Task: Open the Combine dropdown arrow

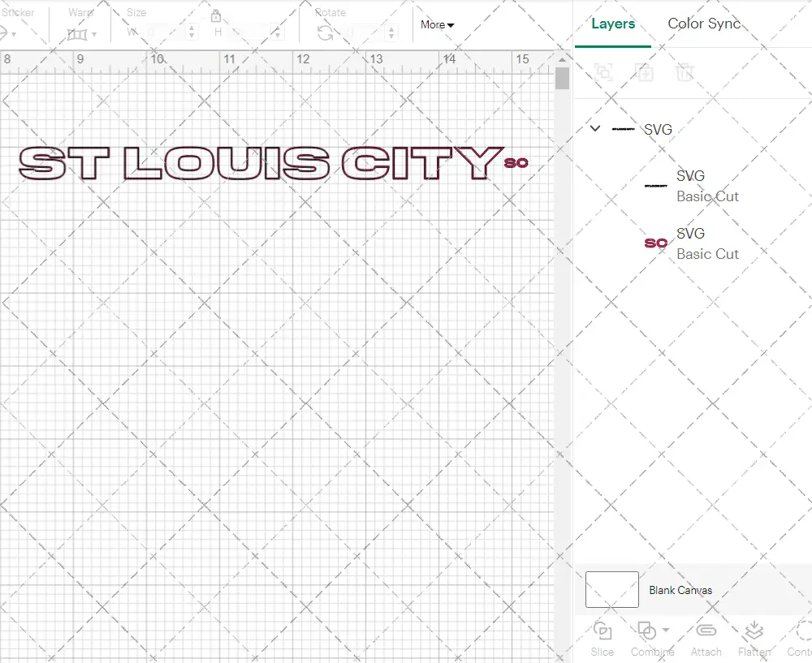Action: point(666,630)
